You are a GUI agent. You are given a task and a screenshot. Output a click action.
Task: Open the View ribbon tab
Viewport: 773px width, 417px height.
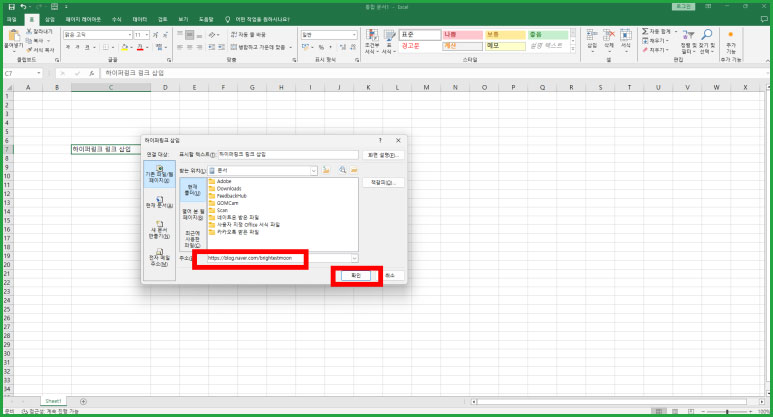pyautogui.click(x=183, y=19)
